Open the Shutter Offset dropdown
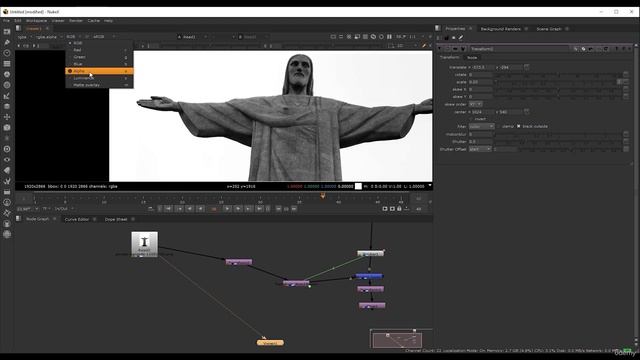640x360 pixels. click(x=480, y=149)
